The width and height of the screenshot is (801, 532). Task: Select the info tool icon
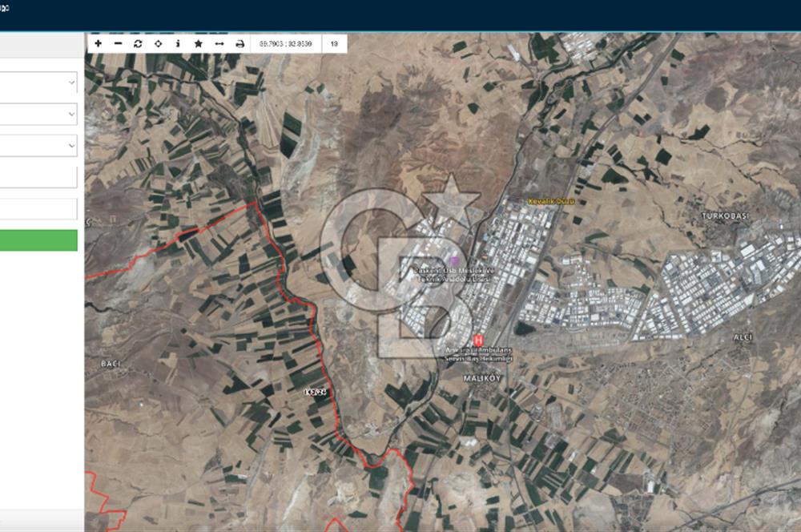pos(178,43)
